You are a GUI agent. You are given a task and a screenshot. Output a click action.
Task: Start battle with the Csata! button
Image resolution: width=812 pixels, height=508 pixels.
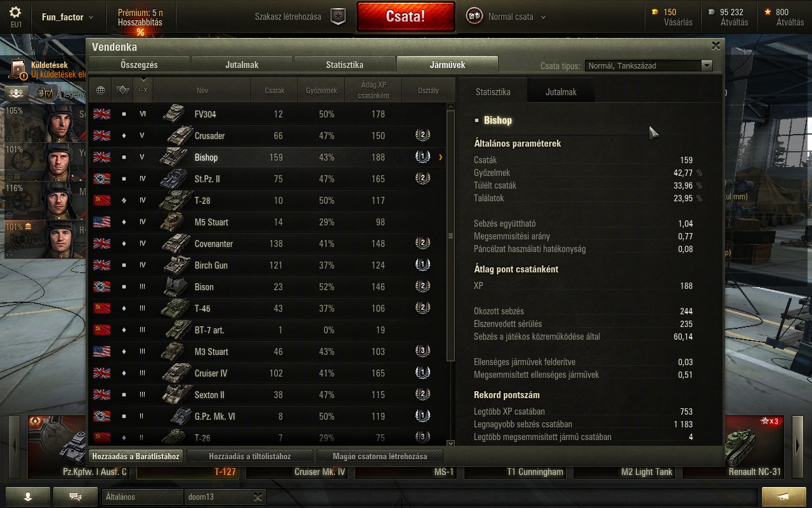(406, 16)
